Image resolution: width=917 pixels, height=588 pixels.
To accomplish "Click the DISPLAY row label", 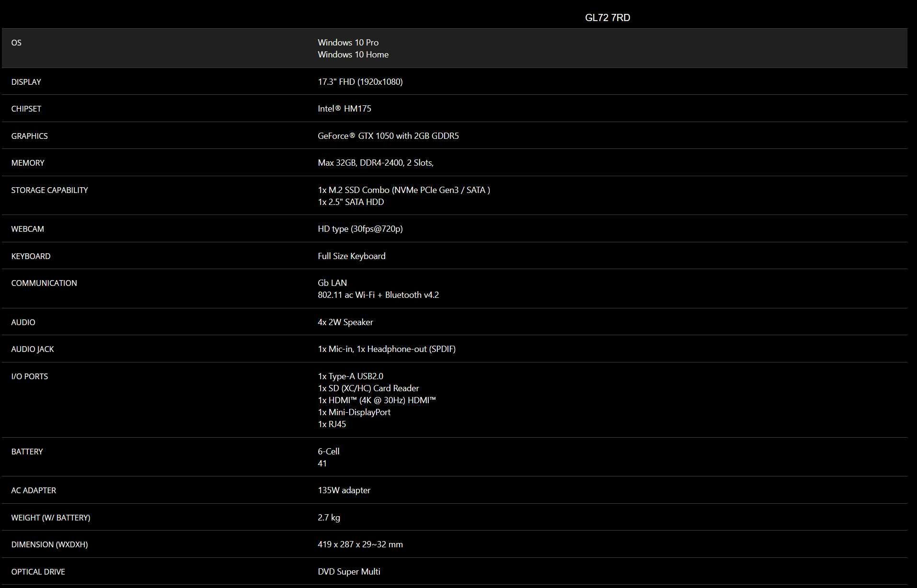I will click(26, 82).
